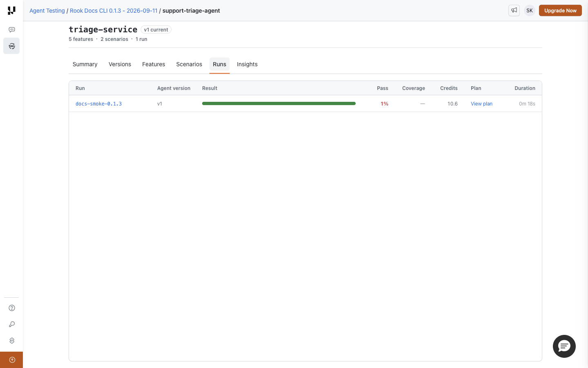Click the Coverage column header
This screenshot has height=368, width=588.
click(414, 88)
